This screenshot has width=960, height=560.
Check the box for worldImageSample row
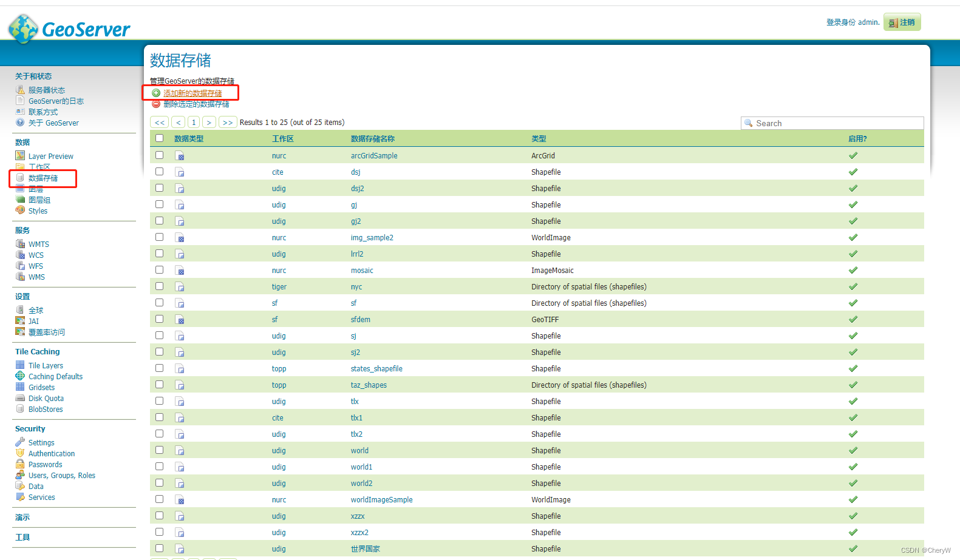point(159,499)
